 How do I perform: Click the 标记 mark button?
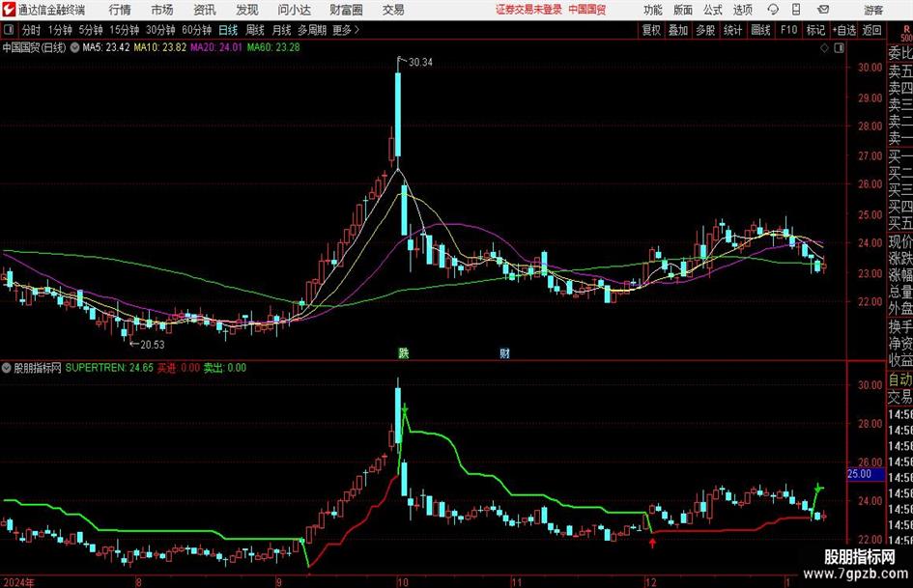pyautogui.click(x=815, y=30)
